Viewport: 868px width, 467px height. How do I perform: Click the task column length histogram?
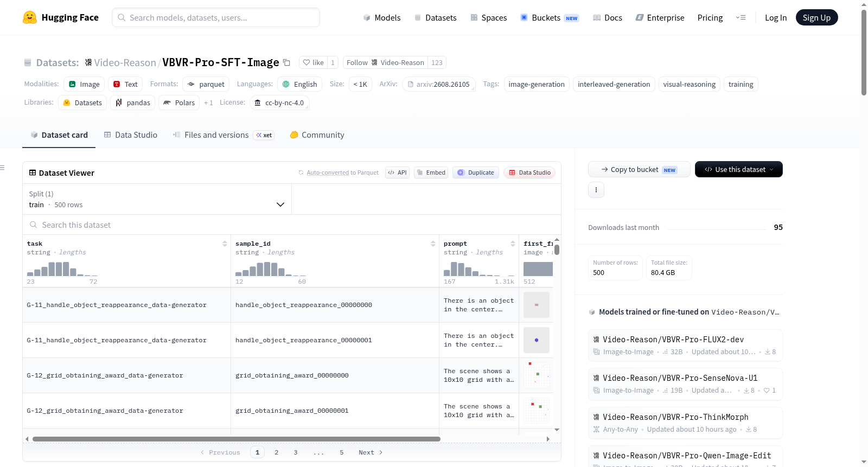62,269
